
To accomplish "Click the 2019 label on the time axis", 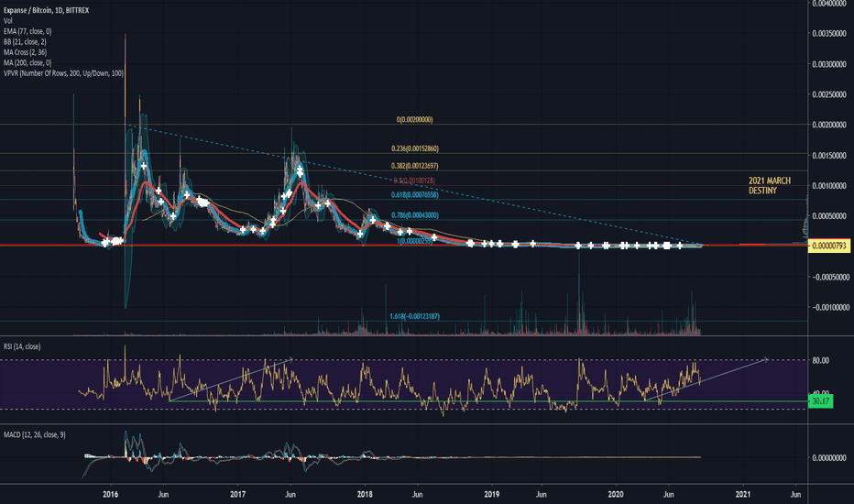I will [492, 495].
